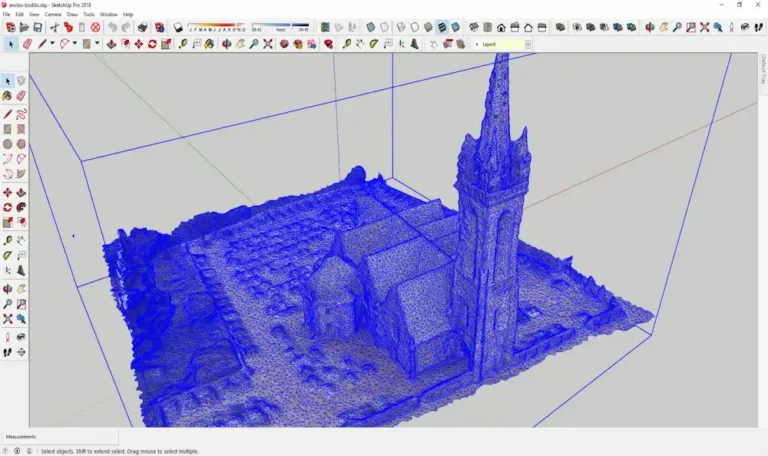
Task: Click the Open file folder icon
Action: (24, 27)
